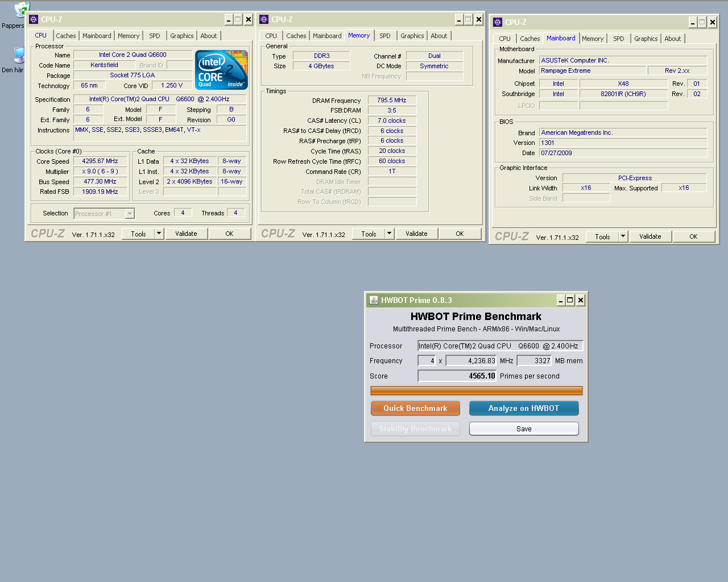Image resolution: width=728 pixels, height=582 pixels.
Task: Click the CPU-Z app icon in the Mainboard window title bar
Action: [498, 22]
